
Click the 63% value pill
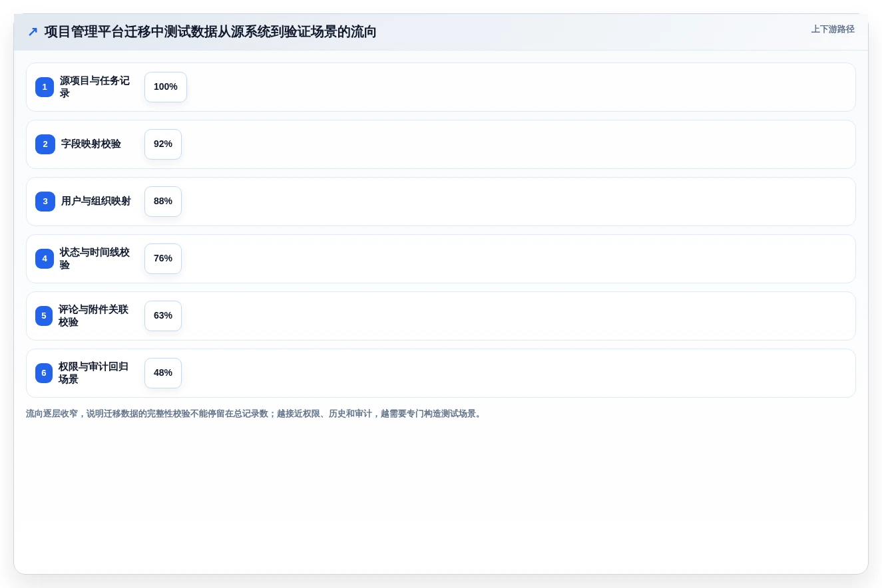[x=163, y=316]
